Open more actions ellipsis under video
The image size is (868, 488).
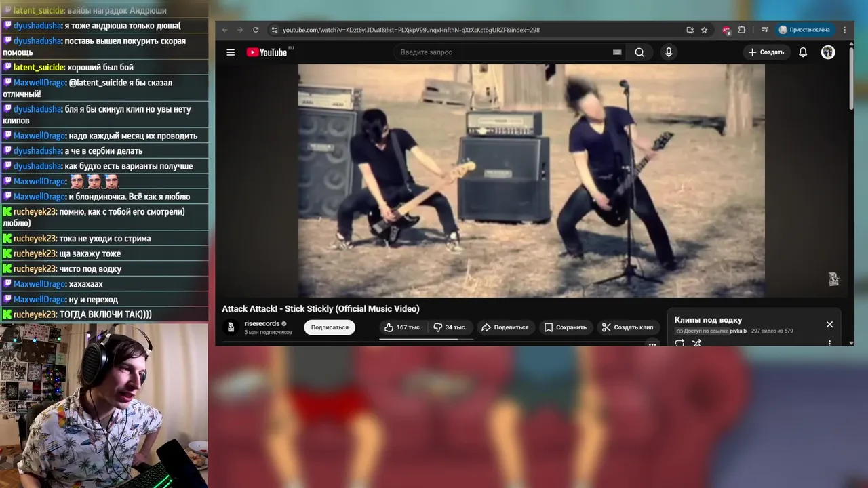(x=652, y=344)
